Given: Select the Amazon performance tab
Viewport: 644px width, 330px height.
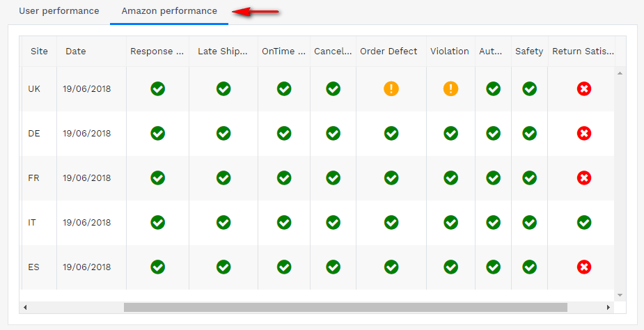Looking at the screenshot, I should pos(168,11).
